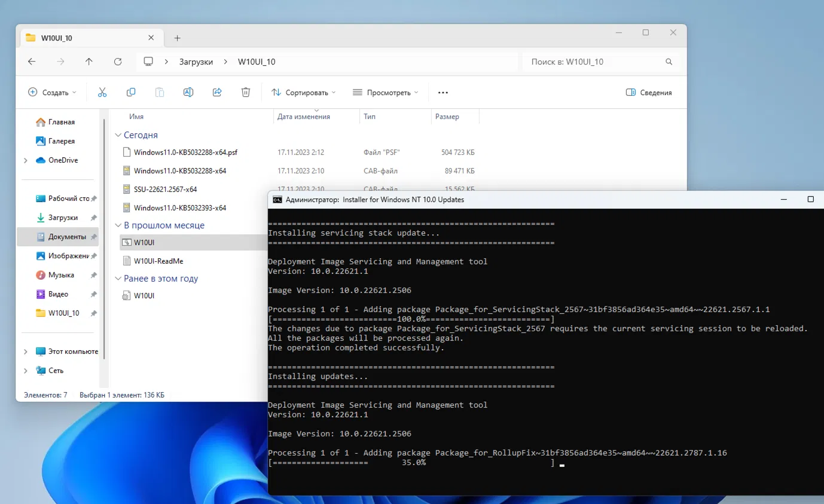
Task: Open the Рабочий стол sidebar shortcut
Action: (62, 198)
